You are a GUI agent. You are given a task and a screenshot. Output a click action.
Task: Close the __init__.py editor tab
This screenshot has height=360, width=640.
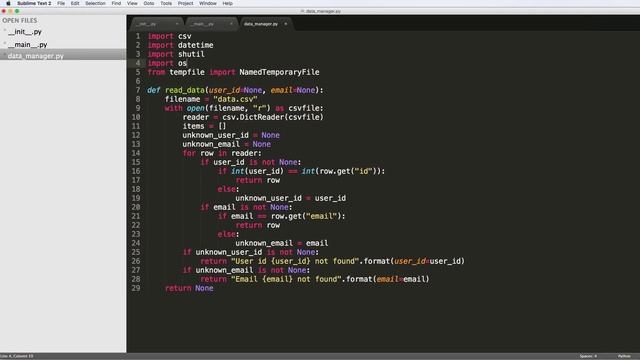[x=177, y=24]
